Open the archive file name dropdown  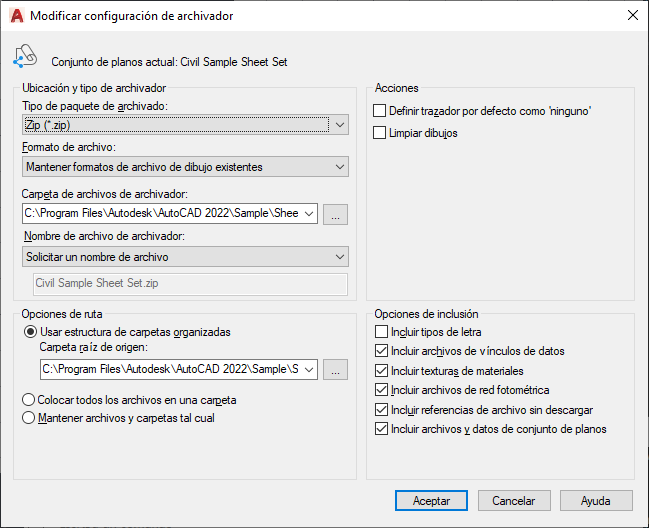pos(185,257)
